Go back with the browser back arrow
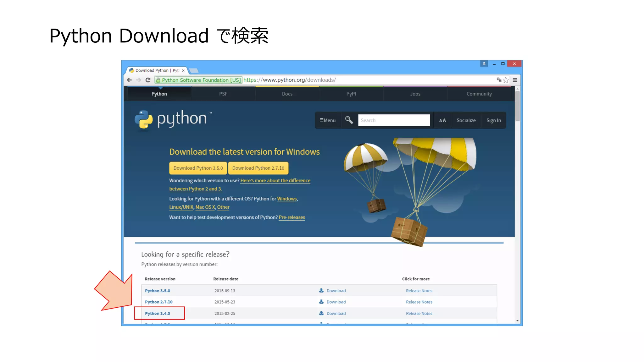Viewport: 644px width, 362px height. [129, 80]
